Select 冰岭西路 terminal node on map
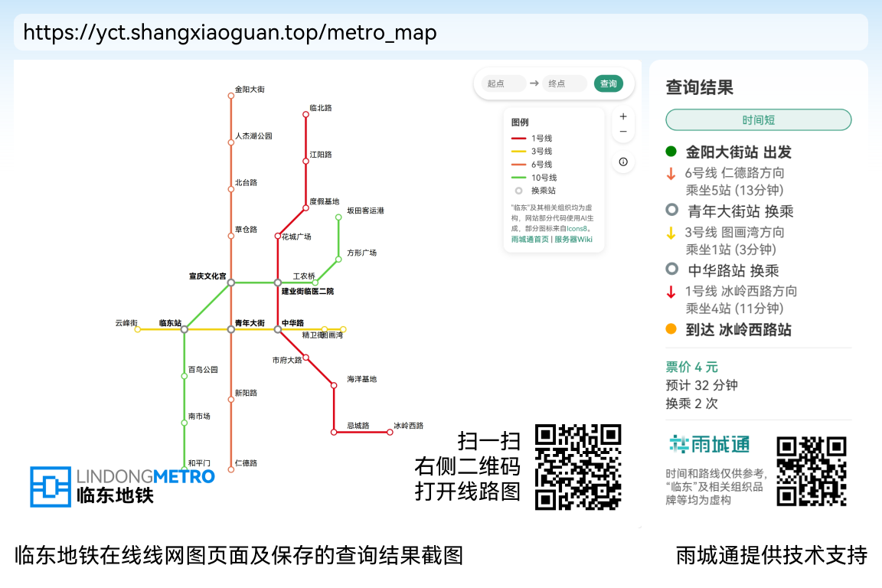This screenshot has height=588, width=882. [390, 432]
